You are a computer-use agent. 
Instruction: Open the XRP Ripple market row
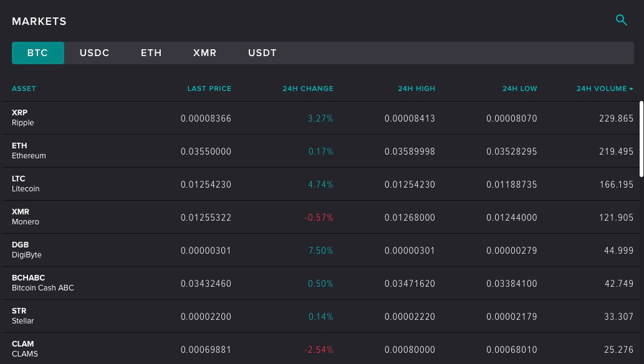point(321,118)
